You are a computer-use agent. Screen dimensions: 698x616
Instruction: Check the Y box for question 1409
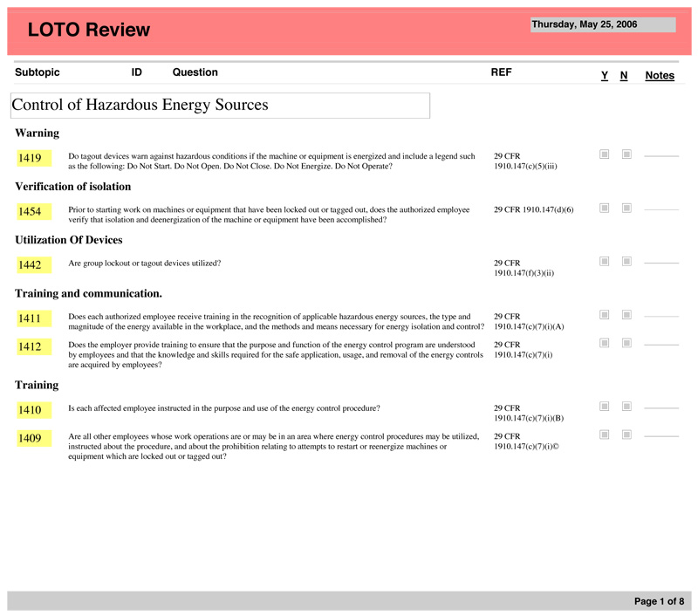(x=604, y=435)
